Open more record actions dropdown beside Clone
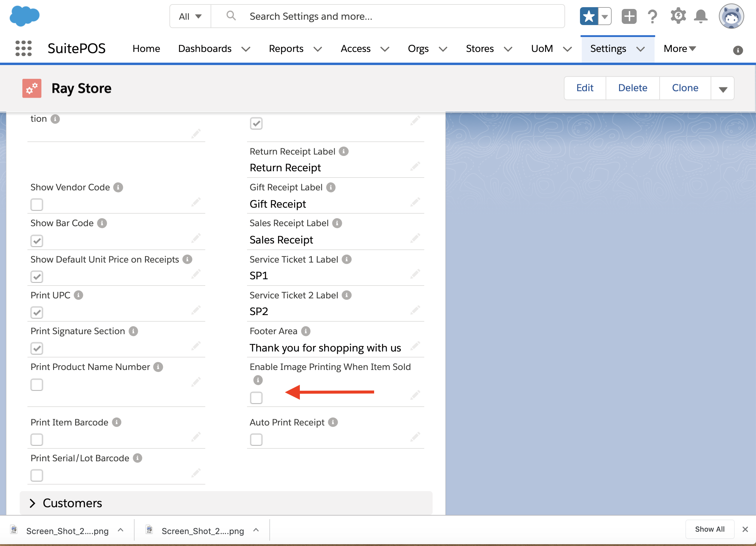756x546 pixels. point(722,88)
